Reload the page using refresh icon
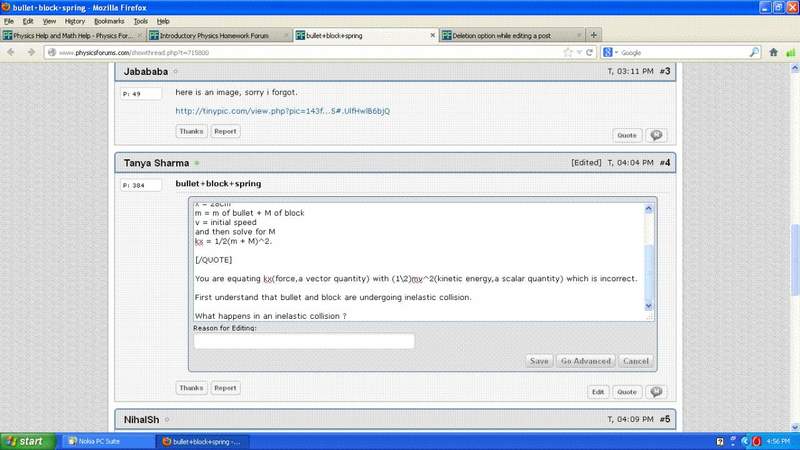Image resolution: width=800 pixels, height=450 pixels. pos(590,53)
